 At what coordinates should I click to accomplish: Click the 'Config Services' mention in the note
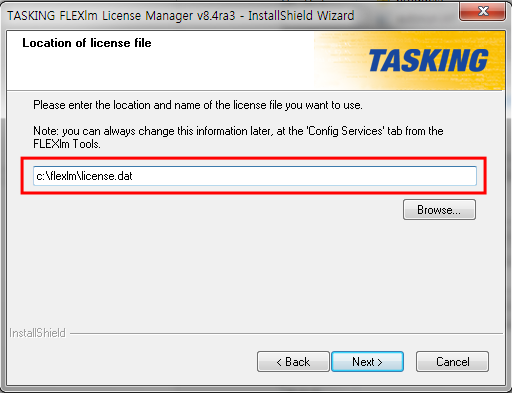pos(345,131)
